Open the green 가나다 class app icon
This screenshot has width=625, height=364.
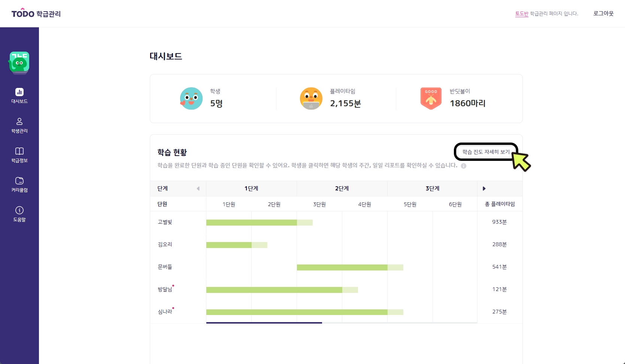[x=19, y=62]
